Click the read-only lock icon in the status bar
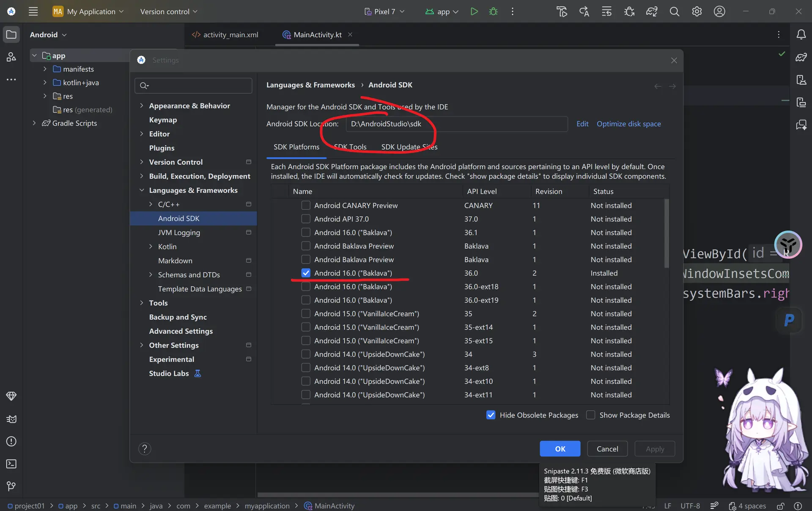This screenshot has width=812, height=511. coord(781,506)
